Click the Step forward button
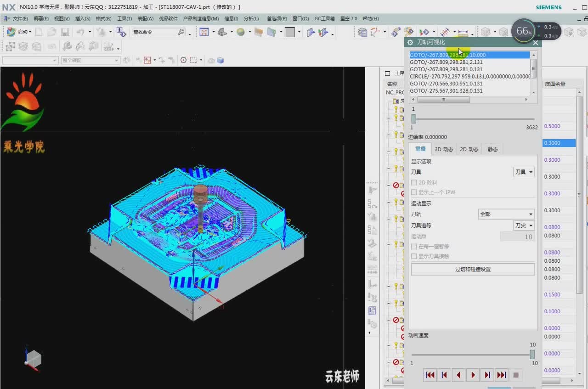The image size is (588, 389). pos(487,375)
